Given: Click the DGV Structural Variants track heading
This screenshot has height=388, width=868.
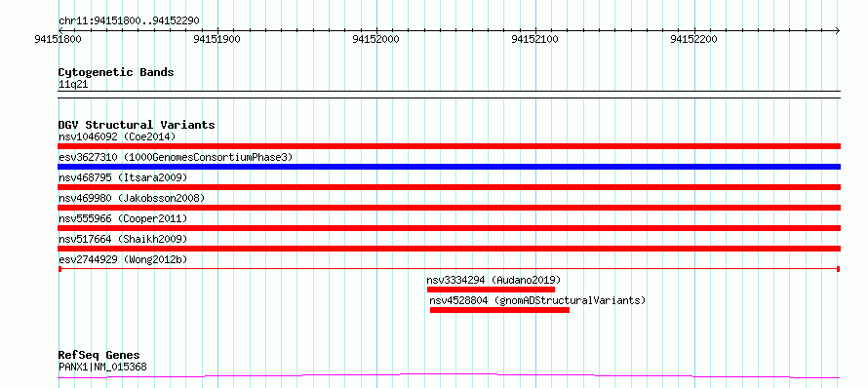Looking at the screenshot, I should point(137,125).
